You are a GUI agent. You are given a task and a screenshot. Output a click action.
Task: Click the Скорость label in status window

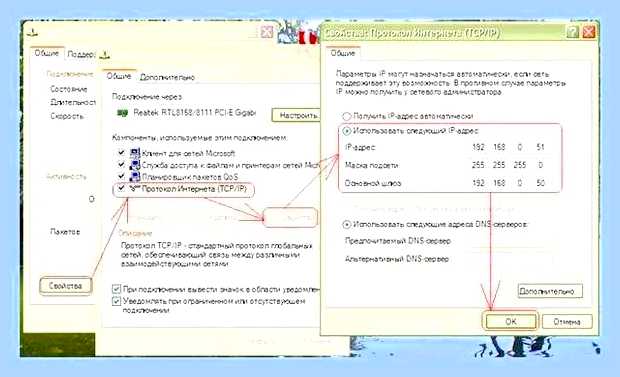click(67, 116)
